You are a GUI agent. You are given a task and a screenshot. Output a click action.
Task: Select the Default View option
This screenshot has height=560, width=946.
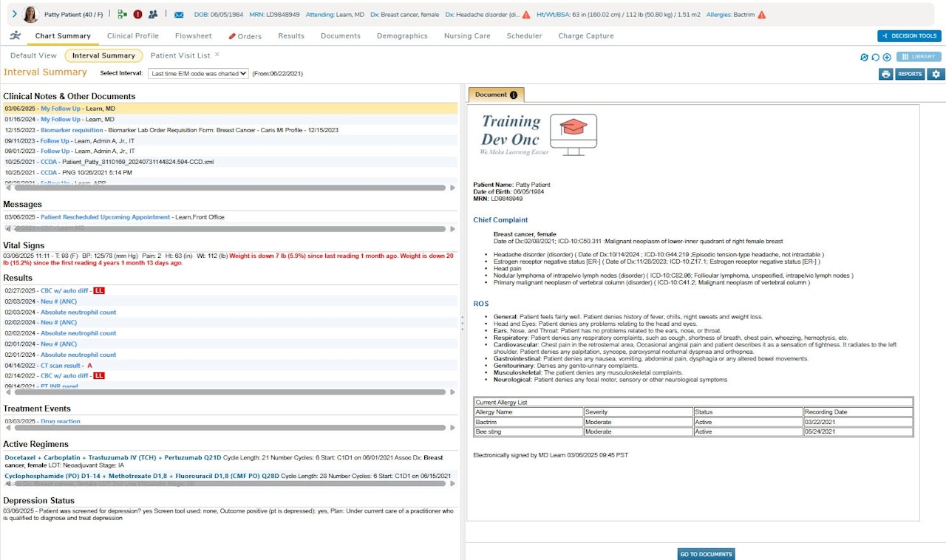pos(33,55)
